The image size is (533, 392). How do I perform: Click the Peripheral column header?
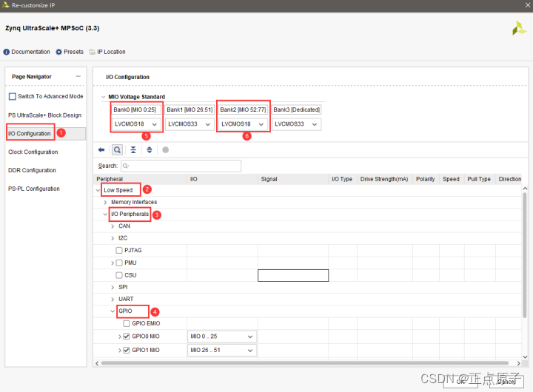(140, 179)
